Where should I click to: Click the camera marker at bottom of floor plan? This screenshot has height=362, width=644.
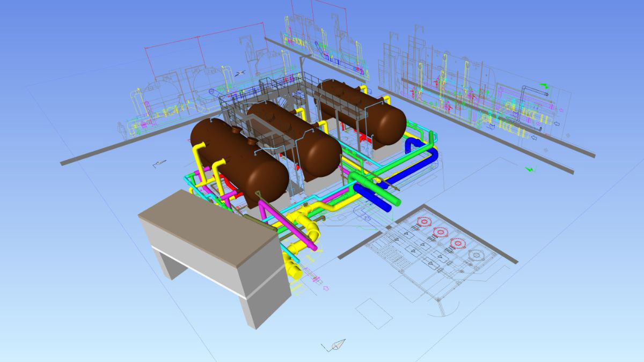coord(336,345)
